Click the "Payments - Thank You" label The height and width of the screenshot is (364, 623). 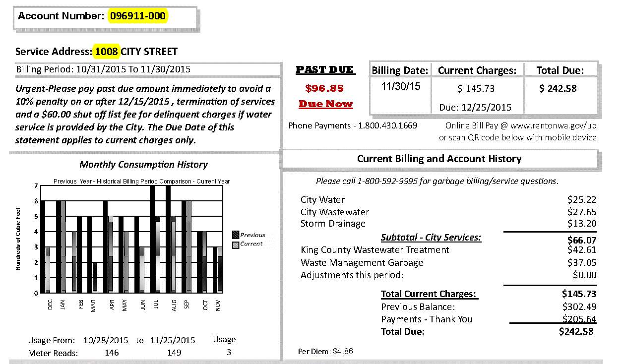(x=427, y=319)
